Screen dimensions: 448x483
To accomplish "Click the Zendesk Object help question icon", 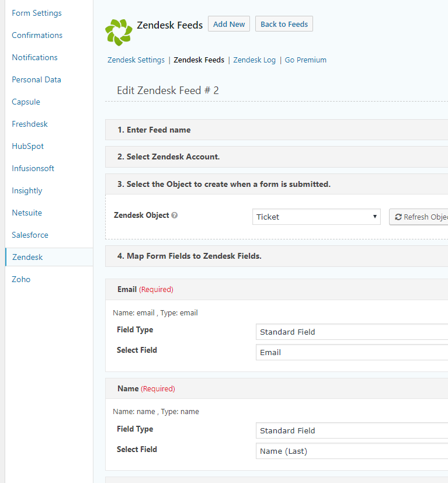I will click(x=175, y=216).
